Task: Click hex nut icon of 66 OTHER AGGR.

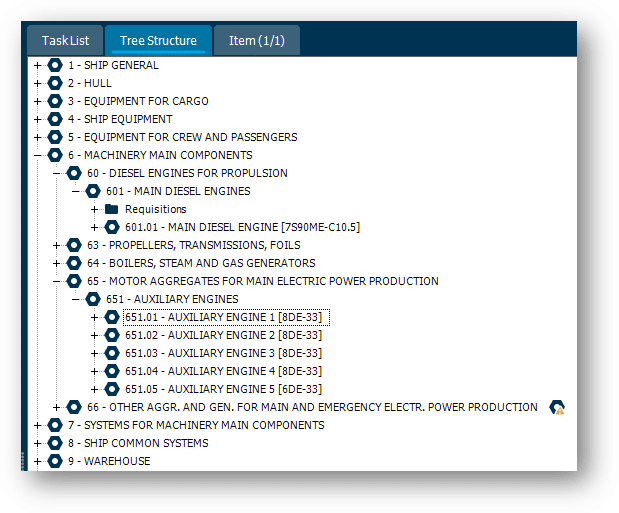Action: [x=74, y=407]
